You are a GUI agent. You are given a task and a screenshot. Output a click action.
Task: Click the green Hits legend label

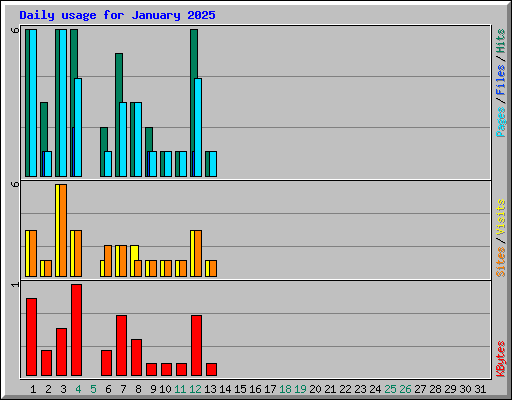tap(501, 41)
